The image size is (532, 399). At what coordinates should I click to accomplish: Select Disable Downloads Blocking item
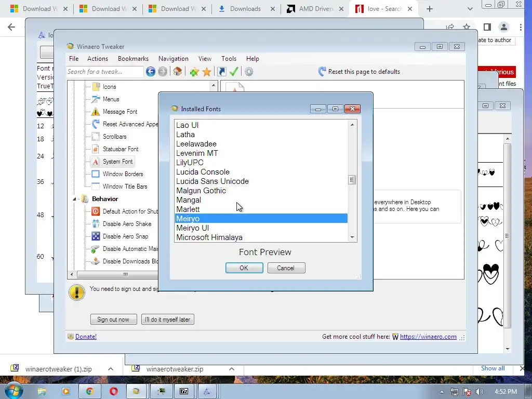click(130, 261)
